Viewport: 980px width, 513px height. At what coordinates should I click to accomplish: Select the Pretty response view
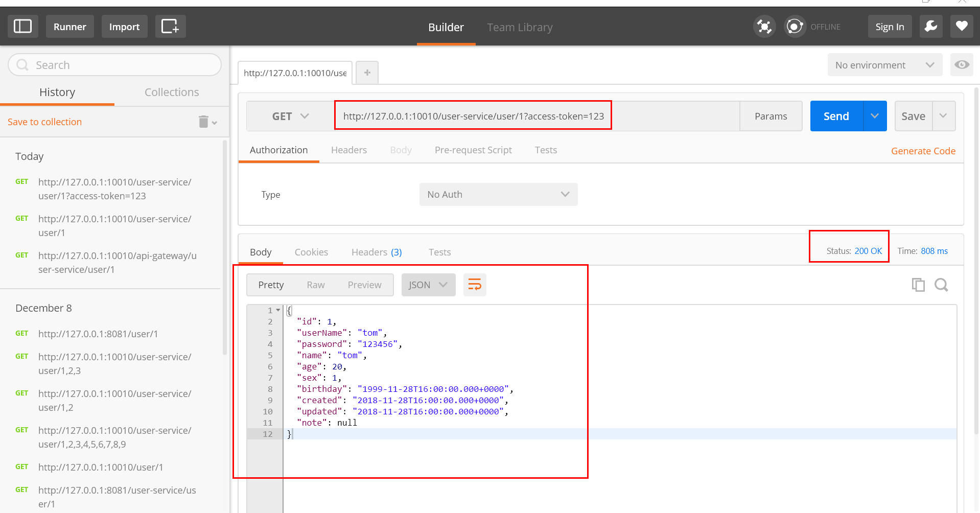point(271,285)
